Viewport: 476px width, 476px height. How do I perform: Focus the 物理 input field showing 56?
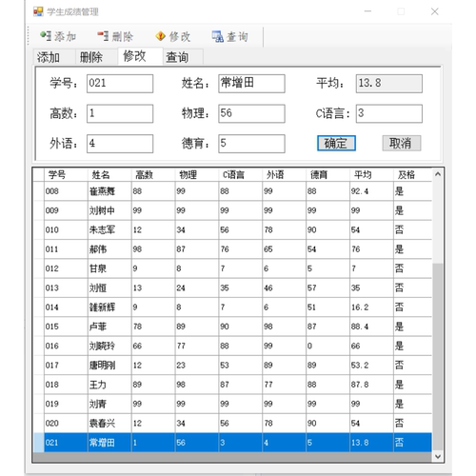coord(251,113)
